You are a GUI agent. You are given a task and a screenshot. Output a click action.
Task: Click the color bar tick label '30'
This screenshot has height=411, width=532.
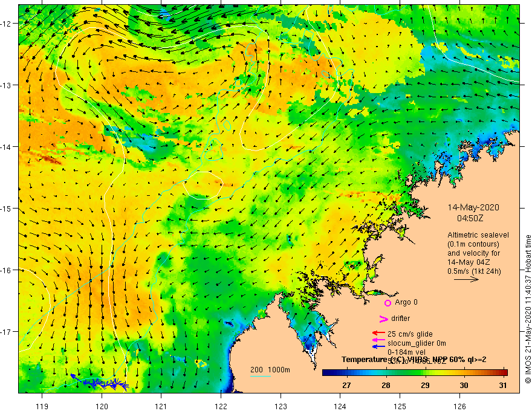464,385
